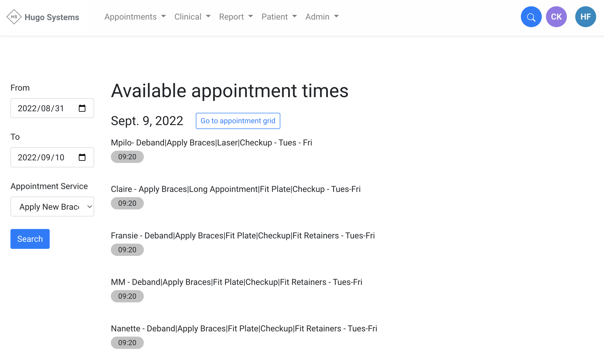Open the Clinical dropdown menu

click(192, 17)
